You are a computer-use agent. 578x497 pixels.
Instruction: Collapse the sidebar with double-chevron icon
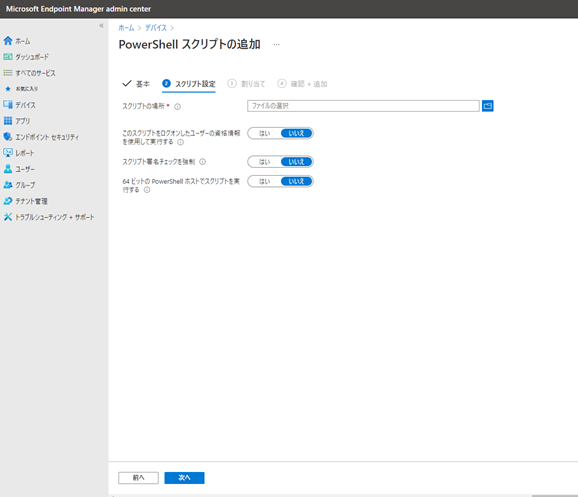pyautogui.click(x=101, y=25)
